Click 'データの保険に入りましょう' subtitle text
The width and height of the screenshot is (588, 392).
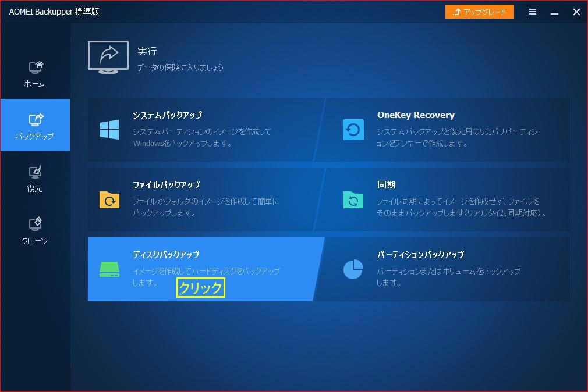tap(180, 67)
